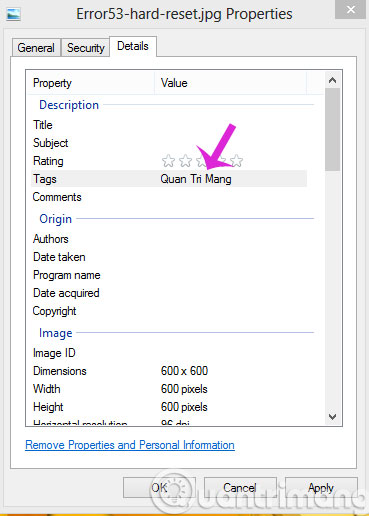Select the Date taken property row
The height and width of the screenshot is (516, 369).
(170, 257)
